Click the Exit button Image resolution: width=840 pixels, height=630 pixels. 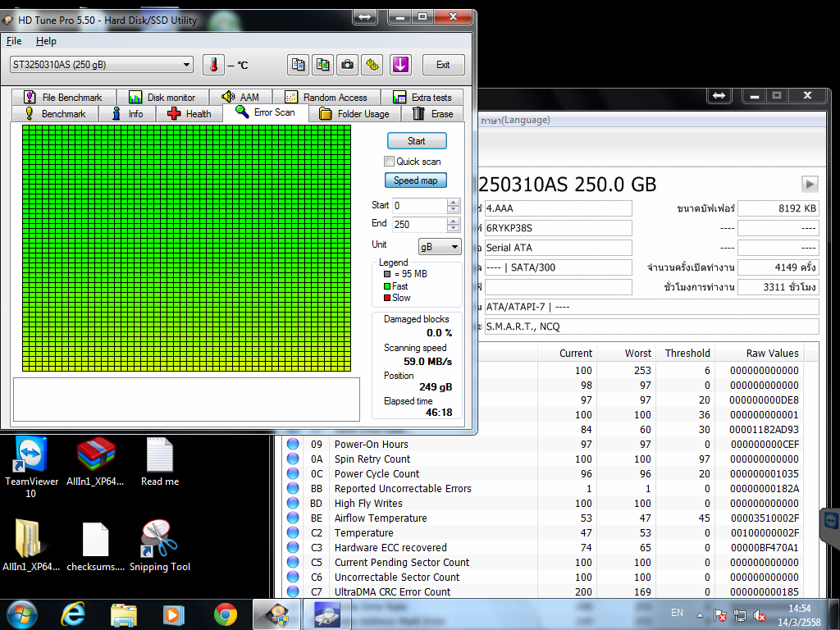443,65
